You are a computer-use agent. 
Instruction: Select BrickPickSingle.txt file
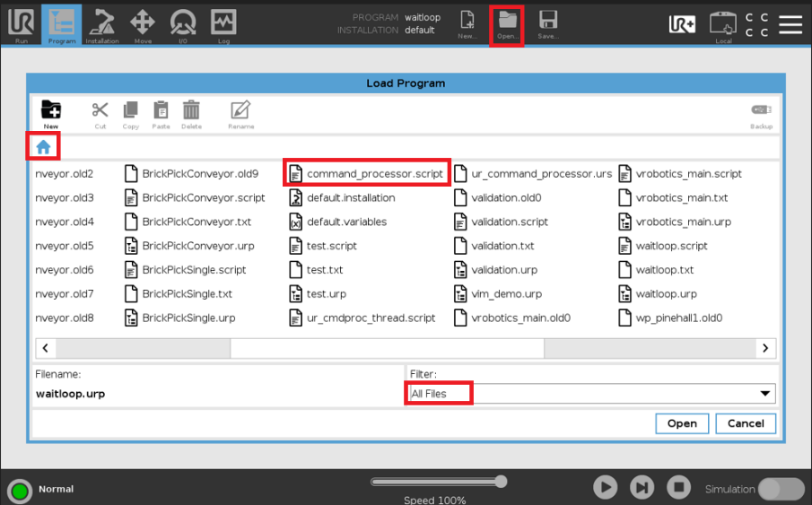coord(179,293)
